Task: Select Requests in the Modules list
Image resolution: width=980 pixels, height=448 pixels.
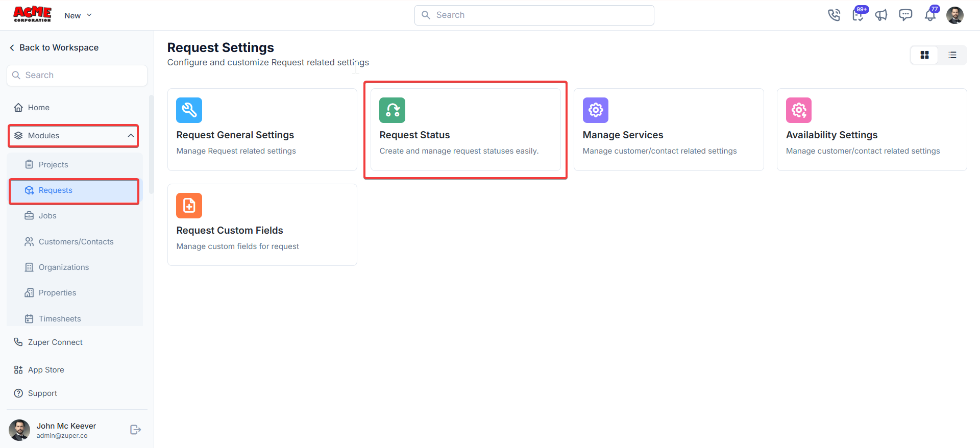Action: point(74,191)
